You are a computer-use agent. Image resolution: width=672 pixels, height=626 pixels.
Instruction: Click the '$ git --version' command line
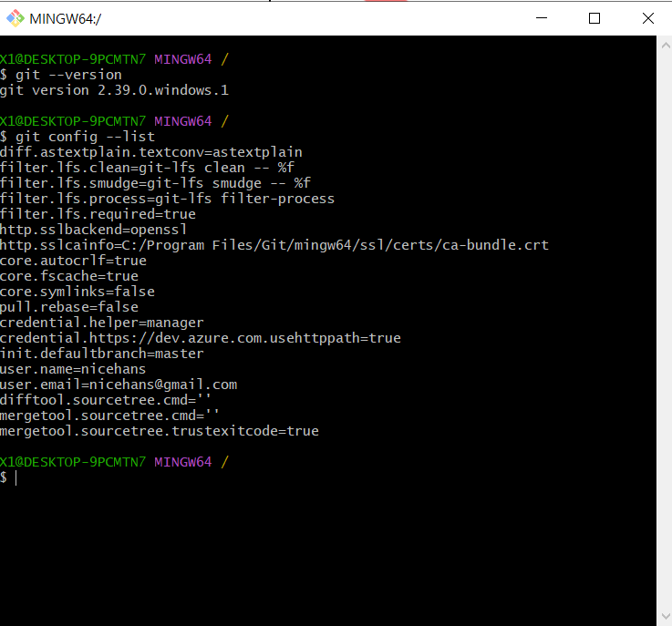[x=61, y=75]
